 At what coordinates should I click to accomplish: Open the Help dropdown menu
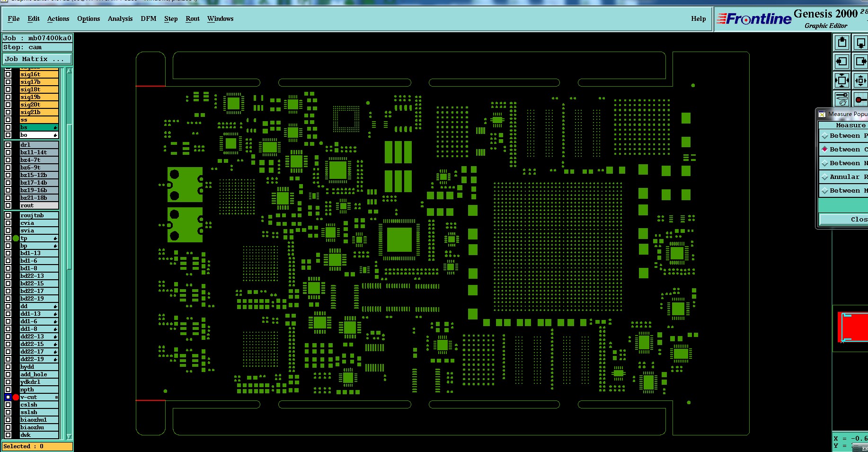[699, 18]
